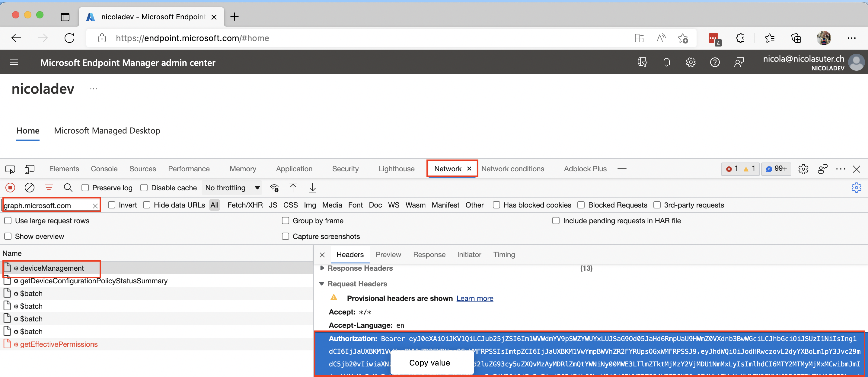Image resolution: width=868 pixels, height=377 pixels.
Task: Toggle device emulation in DevTools
Action: tap(30, 169)
